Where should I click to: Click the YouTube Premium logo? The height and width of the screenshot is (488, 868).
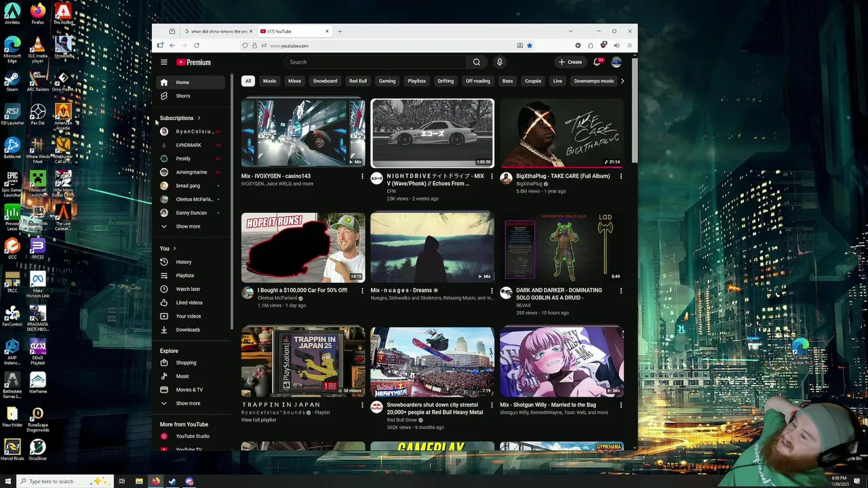pyautogui.click(x=194, y=62)
